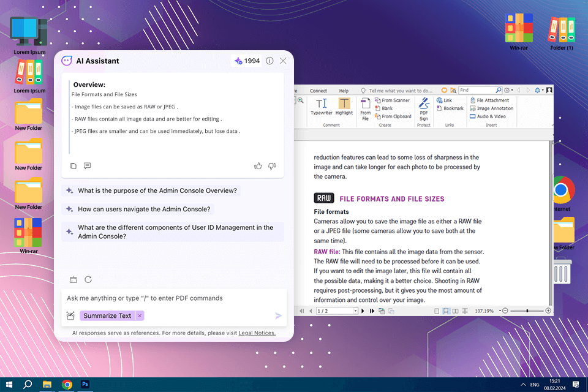The width and height of the screenshot is (588, 392).
Task: Copy the AI overview response
Action: click(x=73, y=166)
